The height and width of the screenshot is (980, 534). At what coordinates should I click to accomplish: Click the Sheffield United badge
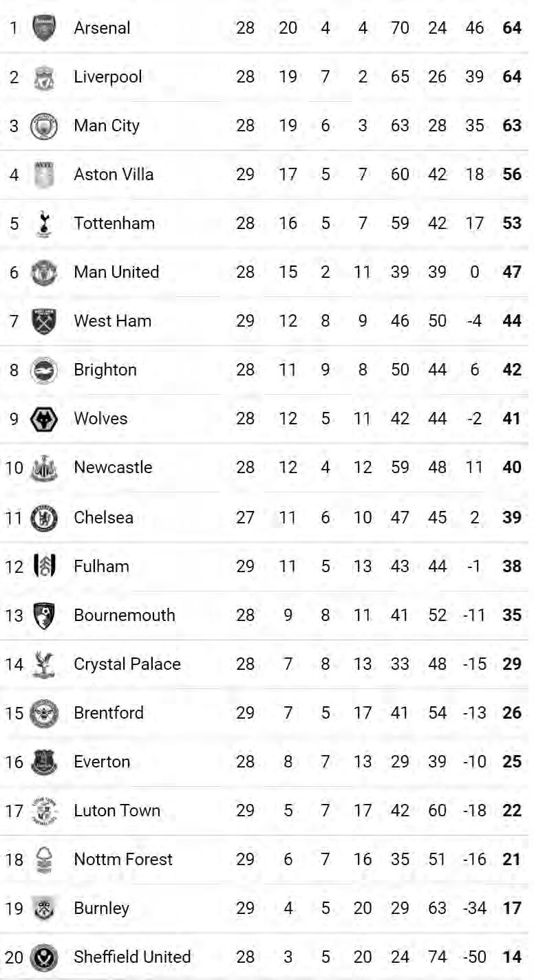pos(44,957)
